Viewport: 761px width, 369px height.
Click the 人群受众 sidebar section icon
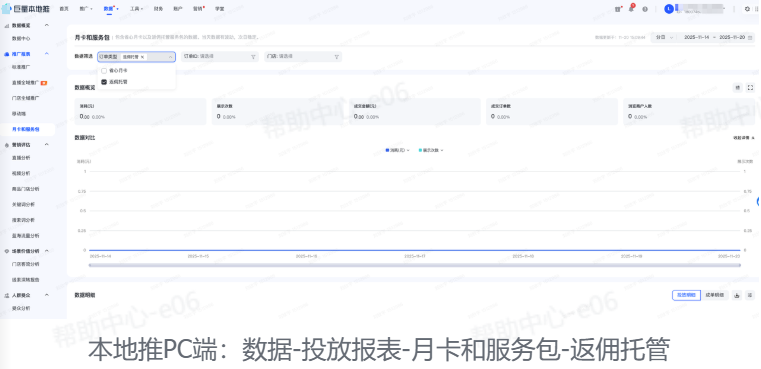tap(6, 295)
